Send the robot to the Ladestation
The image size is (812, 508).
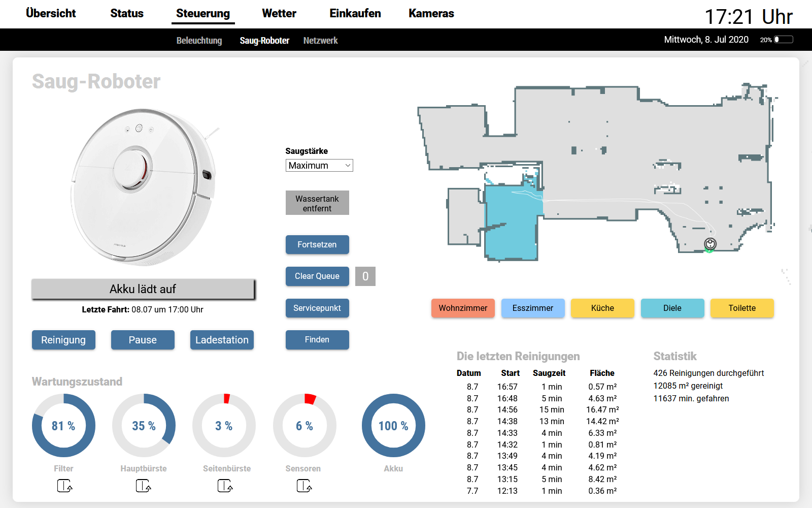click(x=222, y=340)
